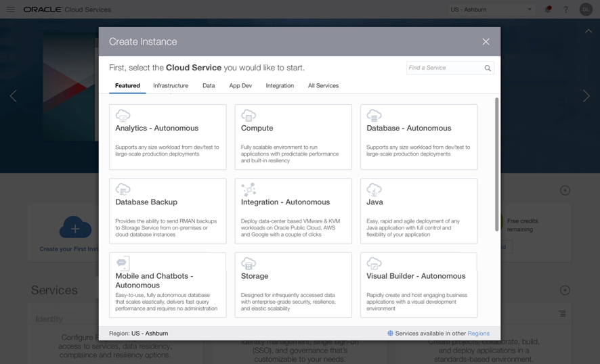
Task: Click the circle icon above Free credits
Action: pos(565,190)
